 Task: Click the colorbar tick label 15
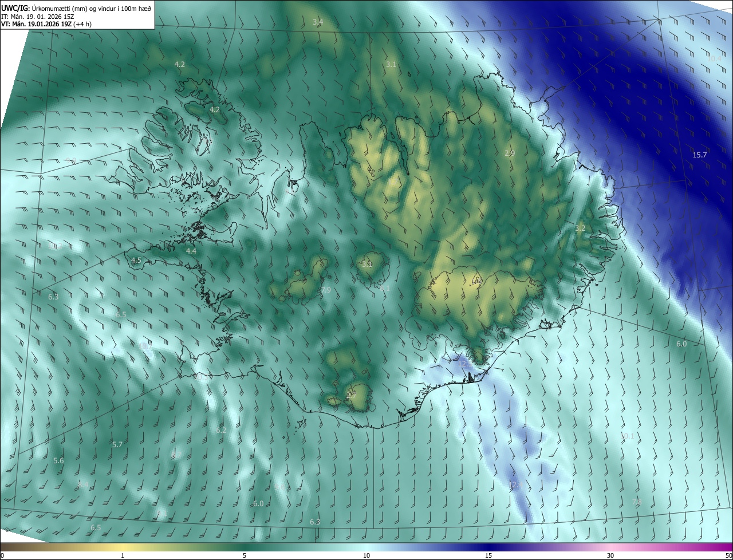[x=488, y=555]
